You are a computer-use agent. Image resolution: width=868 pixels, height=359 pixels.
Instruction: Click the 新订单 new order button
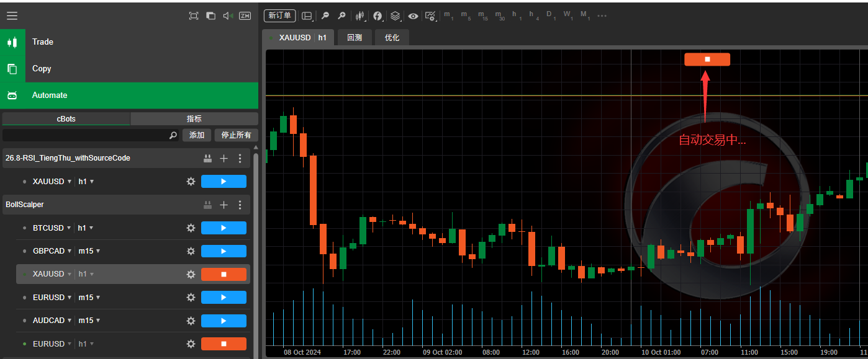point(279,16)
